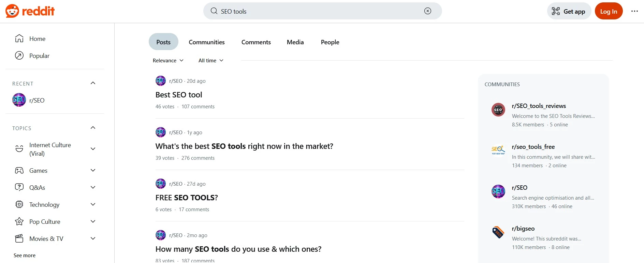
Task: Click Popular label in sidebar
Action: (39, 56)
